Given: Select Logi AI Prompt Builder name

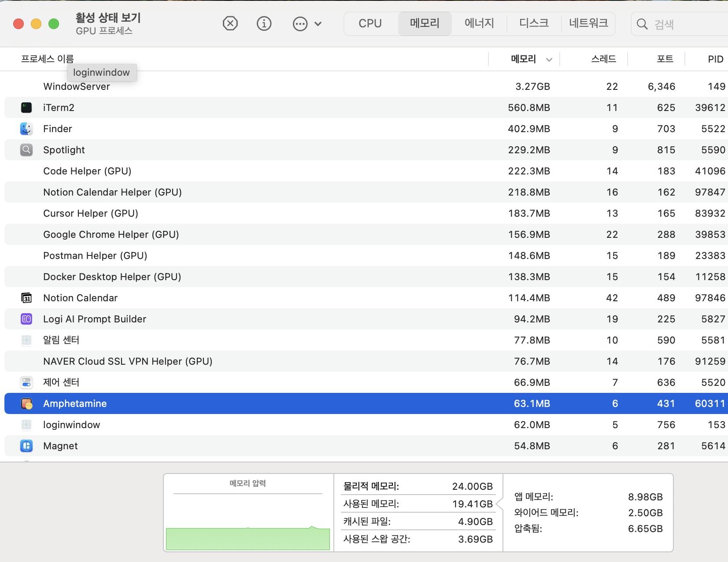Looking at the screenshot, I should (94, 319).
